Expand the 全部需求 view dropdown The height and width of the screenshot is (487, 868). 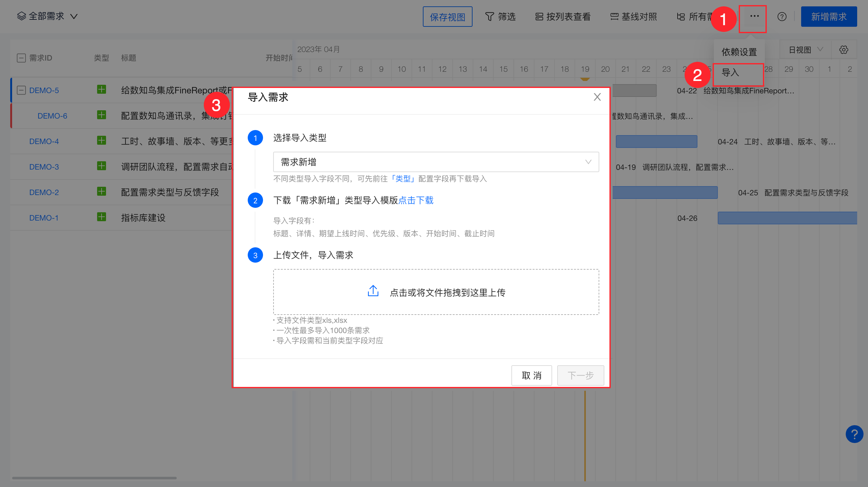click(x=47, y=16)
